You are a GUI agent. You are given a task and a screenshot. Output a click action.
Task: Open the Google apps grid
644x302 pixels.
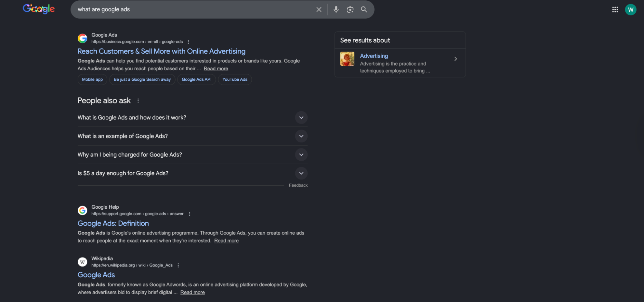[615, 10]
